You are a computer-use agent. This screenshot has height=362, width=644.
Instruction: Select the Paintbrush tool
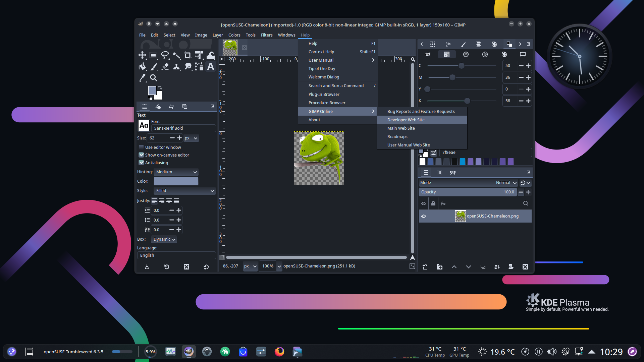[x=154, y=67]
